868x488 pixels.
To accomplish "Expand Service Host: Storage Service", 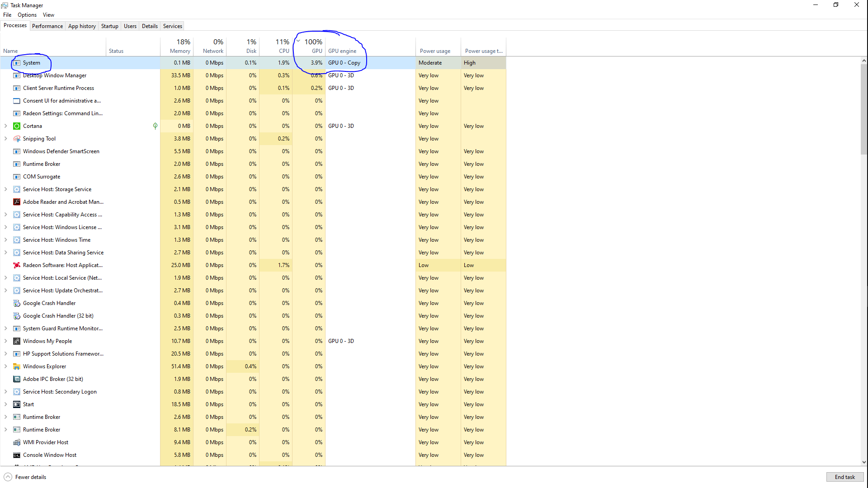I will click(5, 189).
